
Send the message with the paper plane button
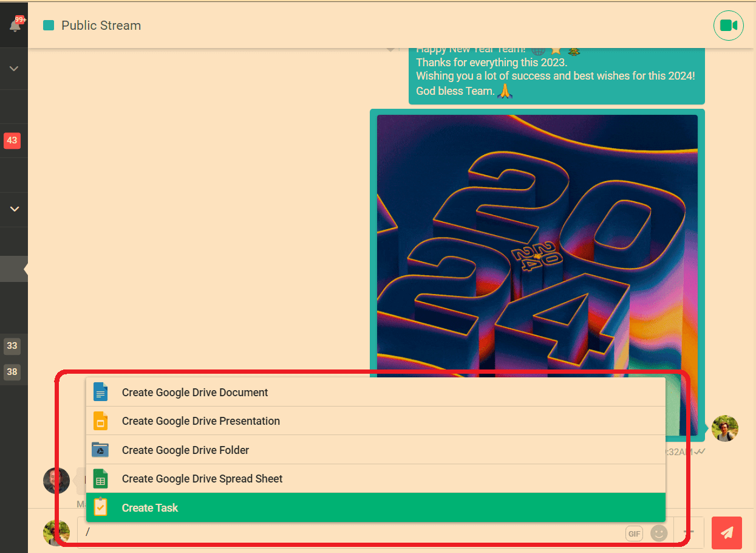point(726,533)
